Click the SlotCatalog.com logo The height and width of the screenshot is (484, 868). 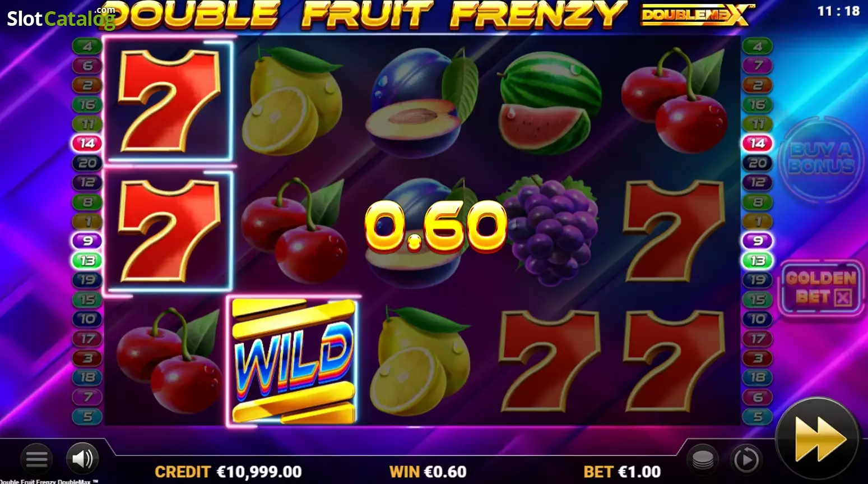[x=61, y=18]
